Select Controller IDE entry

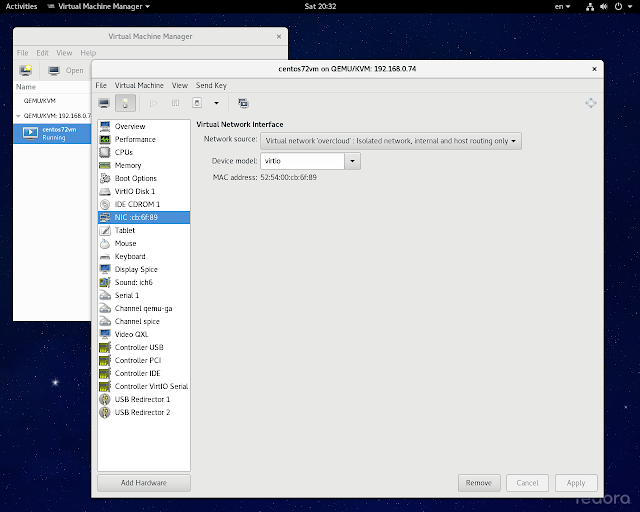tap(144, 373)
